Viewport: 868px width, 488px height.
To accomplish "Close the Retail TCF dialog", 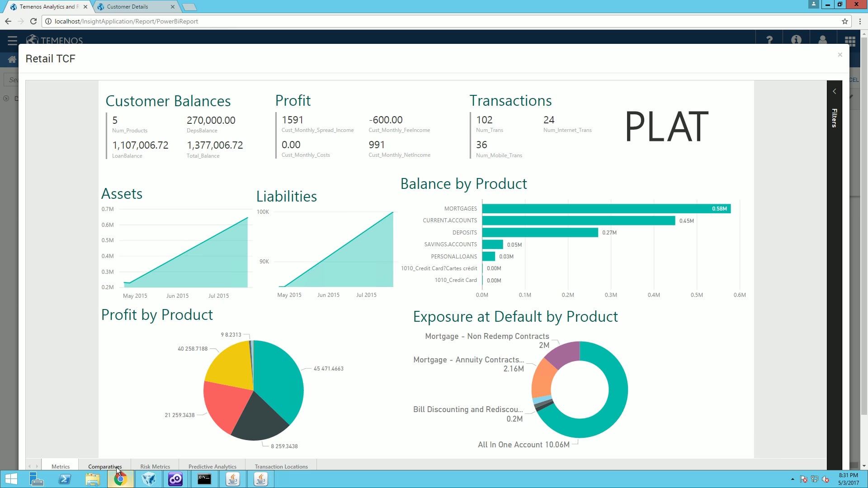I will [x=840, y=55].
